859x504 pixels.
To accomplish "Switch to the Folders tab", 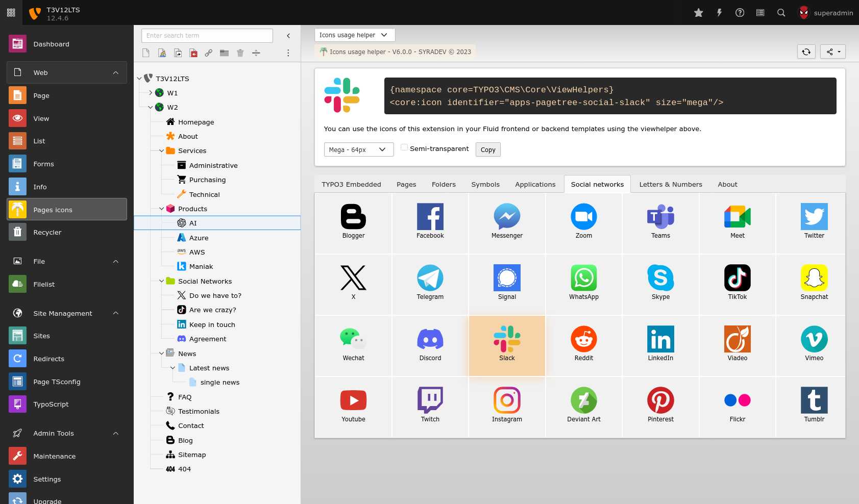I will click(x=444, y=184).
